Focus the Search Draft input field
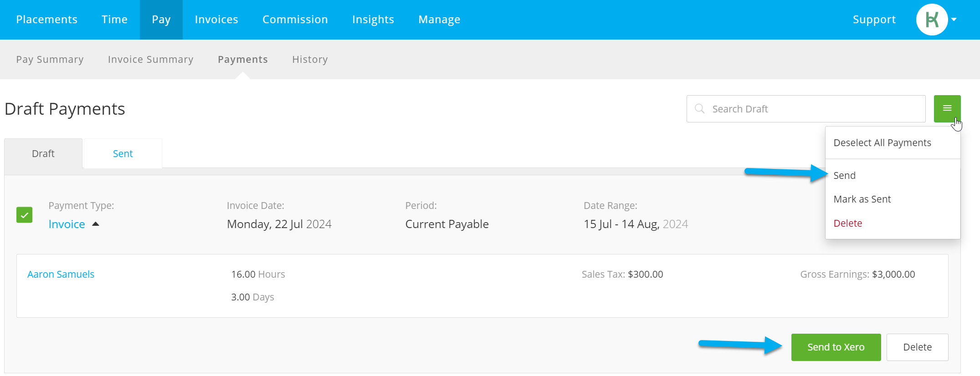Viewport: 980px width, 376px height. (806, 109)
